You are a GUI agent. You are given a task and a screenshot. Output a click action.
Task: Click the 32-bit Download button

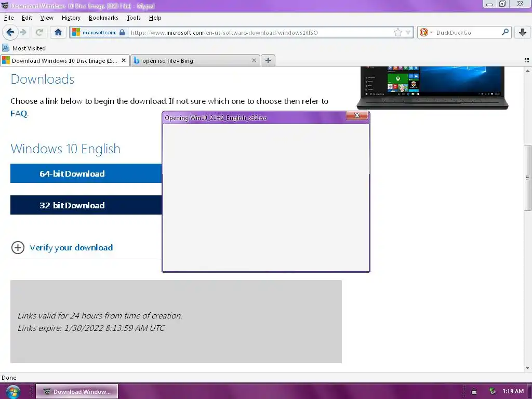[x=86, y=205]
